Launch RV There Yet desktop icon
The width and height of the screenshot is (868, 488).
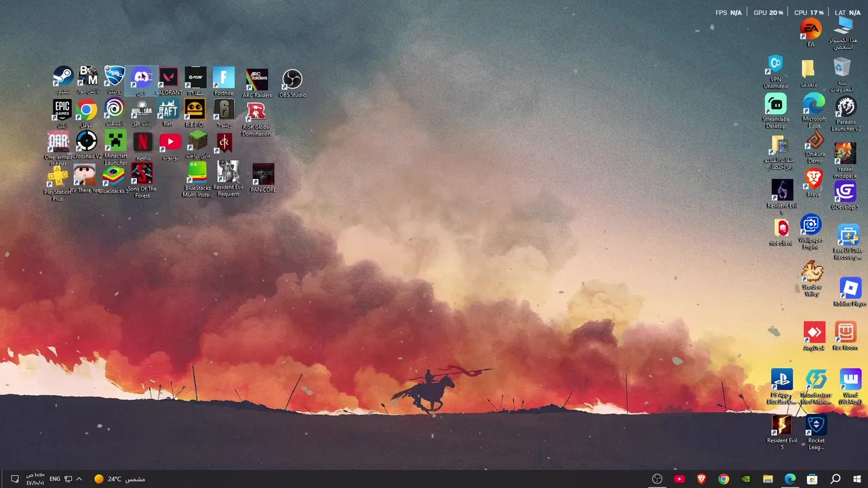click(x=85, y=178)
